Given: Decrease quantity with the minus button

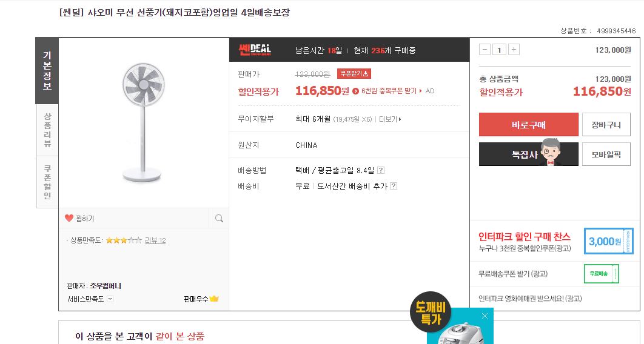Looking at the screenshot, I should [x=485, y=50].
